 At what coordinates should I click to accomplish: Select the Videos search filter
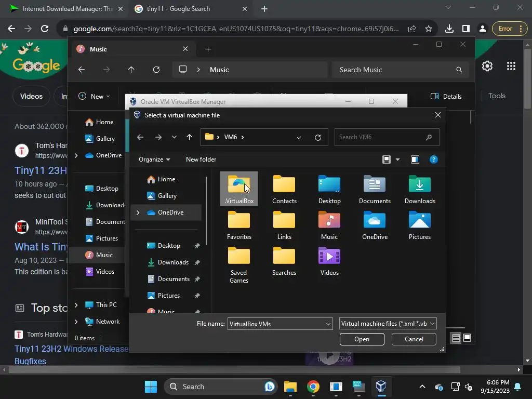31,96
